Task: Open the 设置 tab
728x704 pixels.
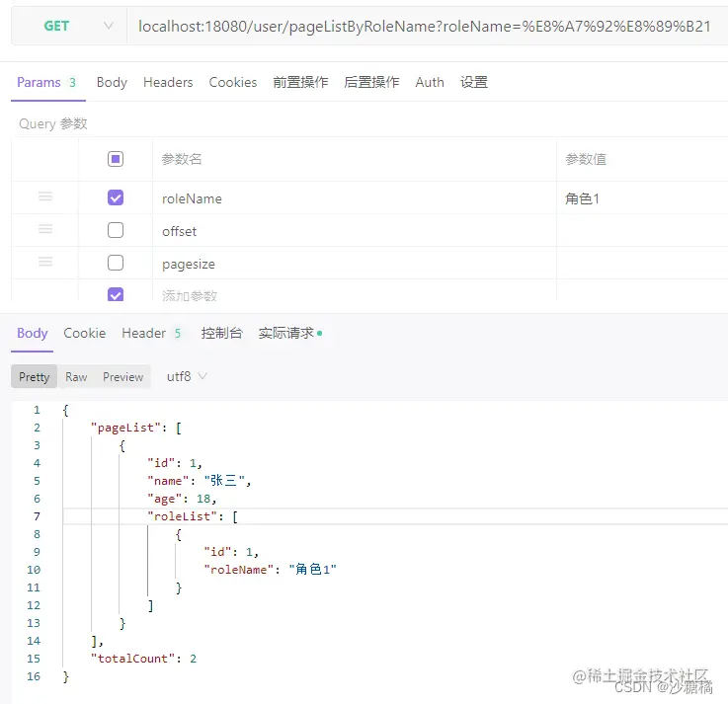Action: pos(473,82)
